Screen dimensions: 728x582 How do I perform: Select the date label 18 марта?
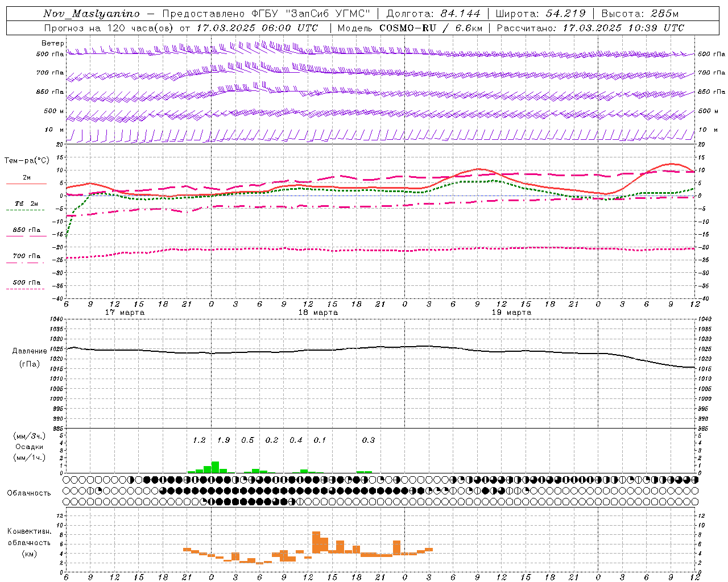(x=318, y=313)
